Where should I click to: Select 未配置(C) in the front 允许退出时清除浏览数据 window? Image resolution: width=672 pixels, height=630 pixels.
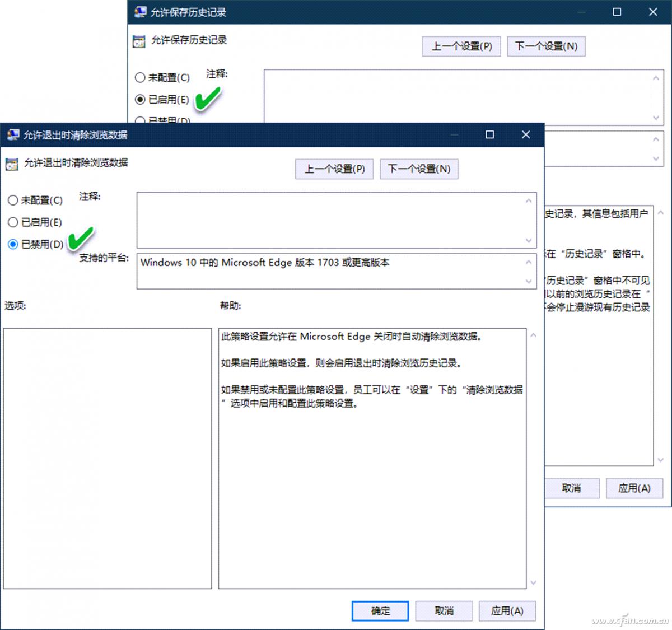[35, 200]
